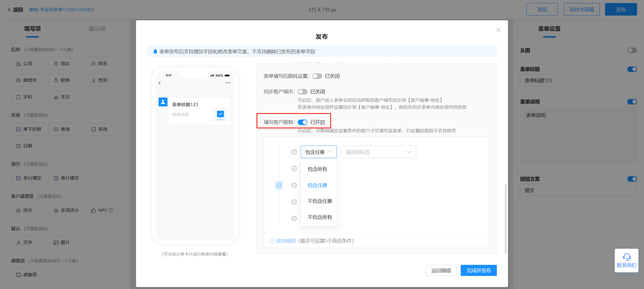Click the form share card in phone preview
Image resolution: width=644 pixels, height=289 pixels.
(x=199, y=111)
